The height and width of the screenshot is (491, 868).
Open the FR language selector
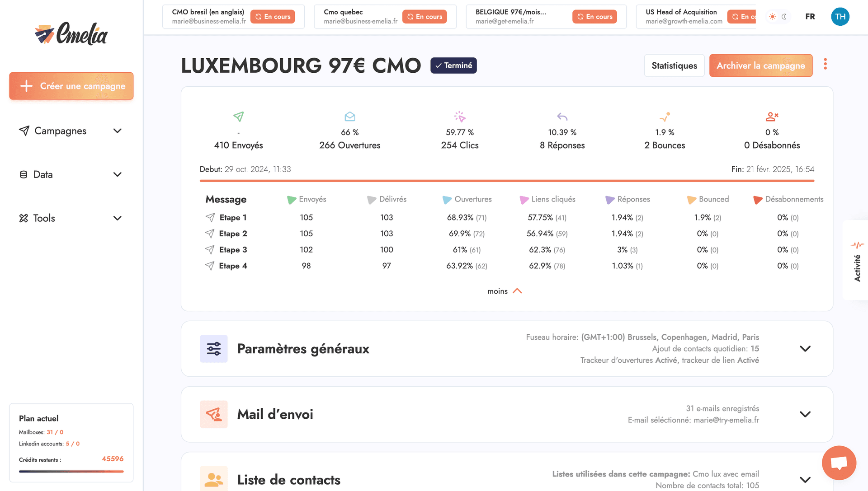coord(810,17)
